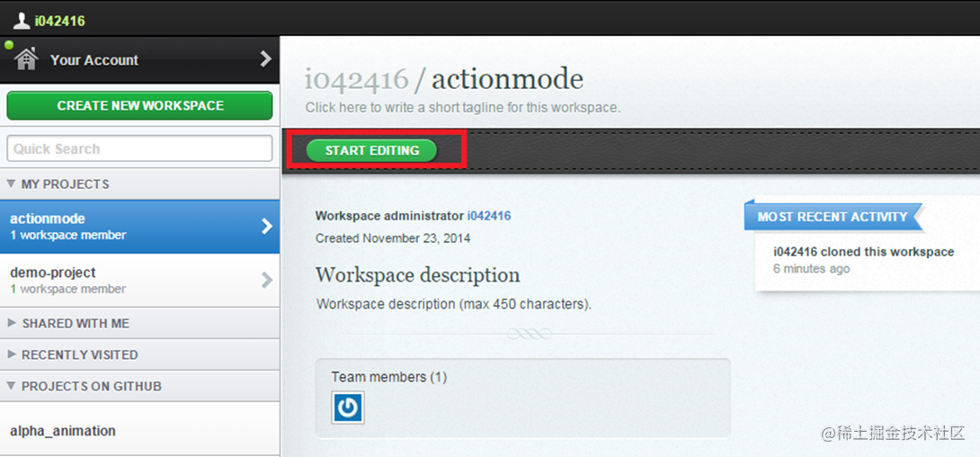Click the home icon in Your Account
Viewport: 980px width, 457px height.
(x=26, y=59)
